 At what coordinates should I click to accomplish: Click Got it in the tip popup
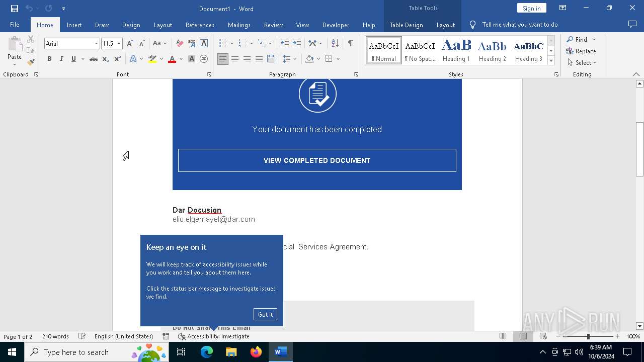(x=265, y=314)
